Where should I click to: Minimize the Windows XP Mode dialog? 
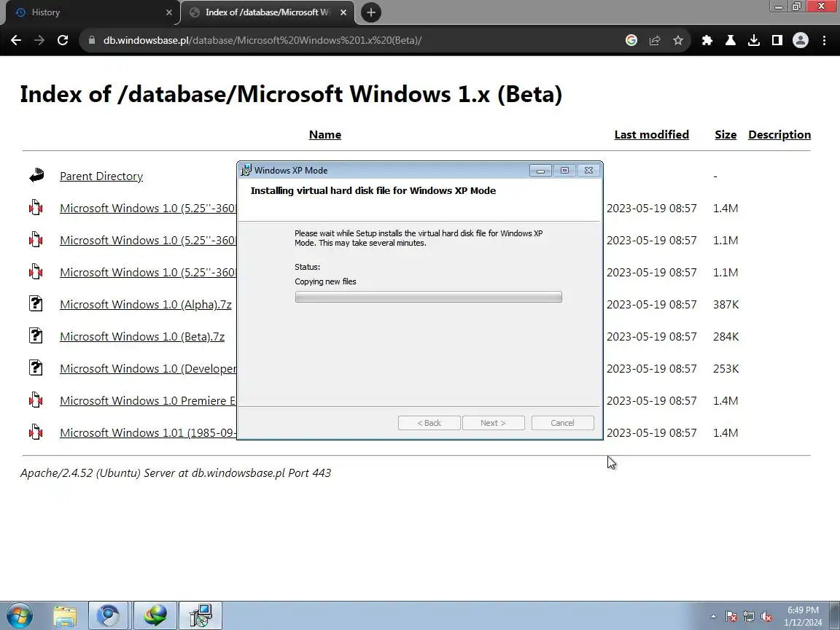540,171
